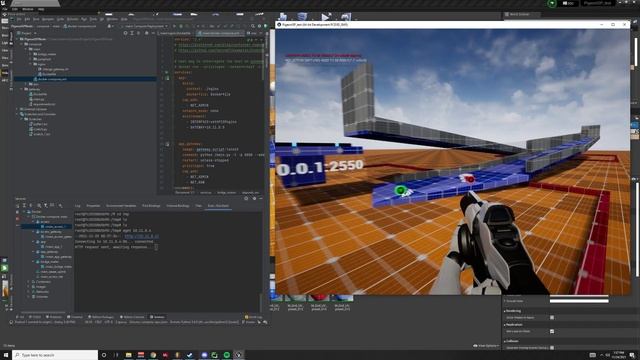
Task: Select the Exec bash tab
Action: [218, 206]
